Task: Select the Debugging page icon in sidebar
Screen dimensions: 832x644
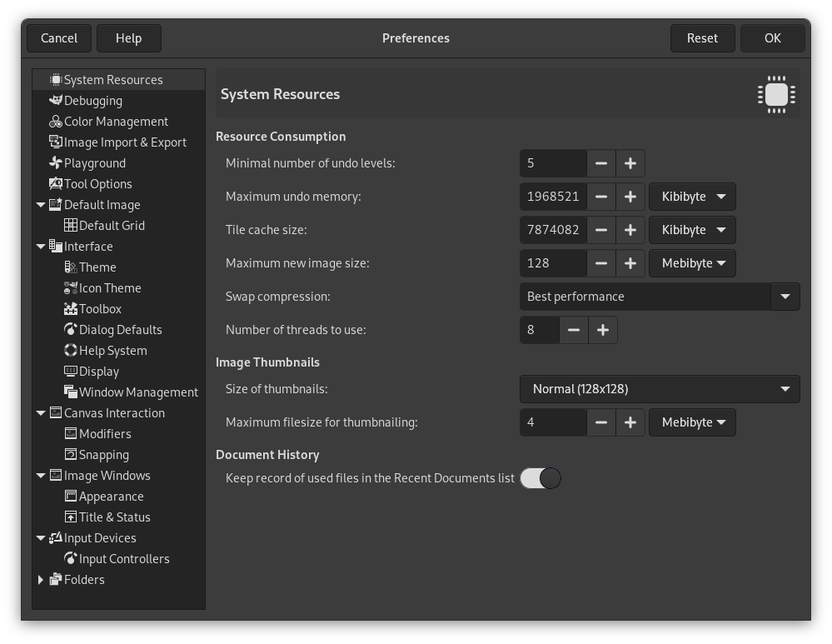Action: pyautogui.click(x=56, y=100)
